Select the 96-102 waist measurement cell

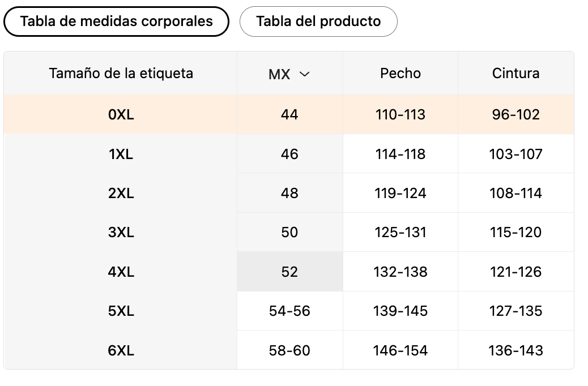515,115
